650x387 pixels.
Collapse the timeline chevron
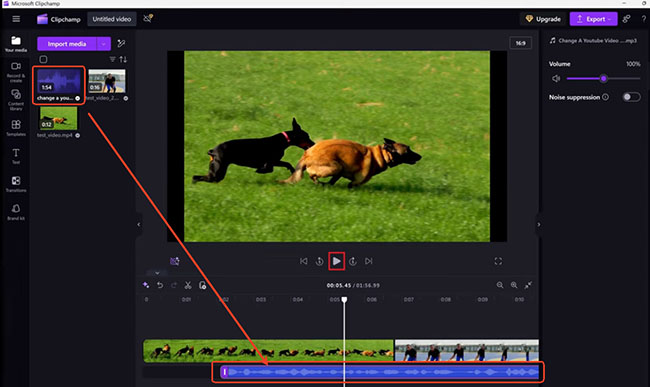157,273
